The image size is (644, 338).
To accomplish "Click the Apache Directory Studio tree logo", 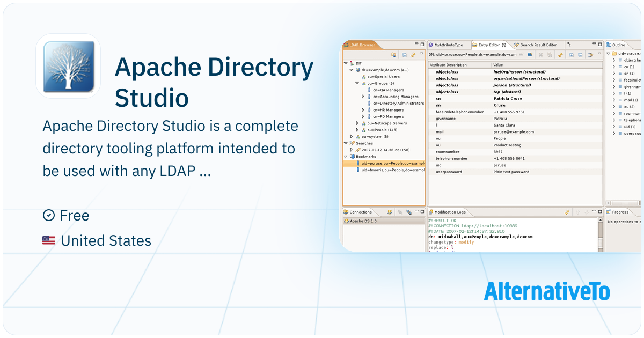I will coord(68,66).
